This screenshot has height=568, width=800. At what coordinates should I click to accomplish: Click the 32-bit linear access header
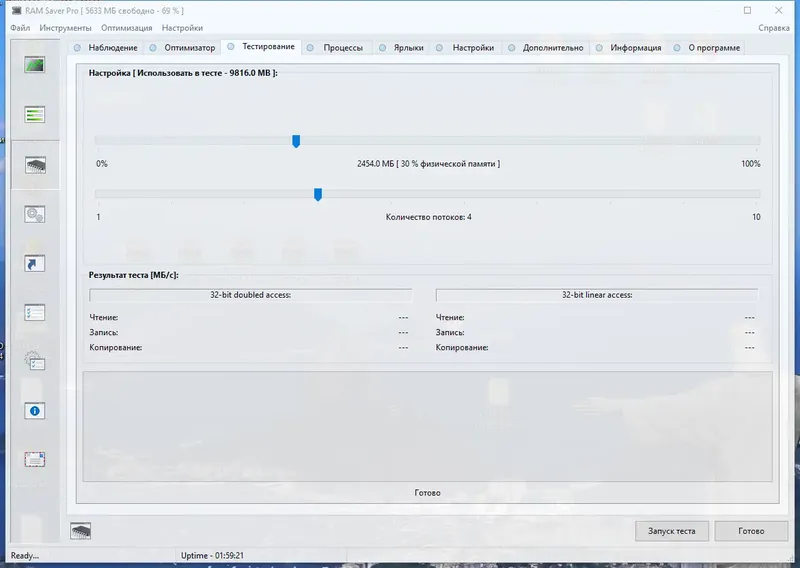597,295
